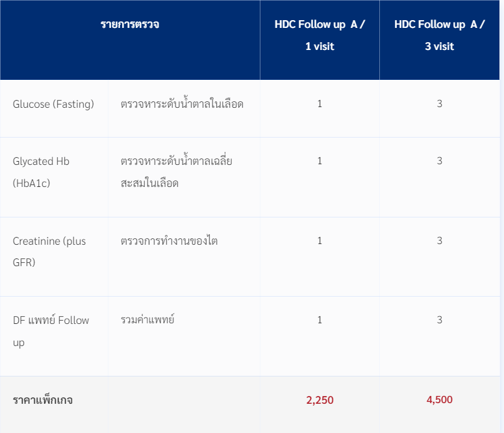Screen dimensions: 504x433
Task: Click the 2,250 package price
Action: [x=320, y=400]
